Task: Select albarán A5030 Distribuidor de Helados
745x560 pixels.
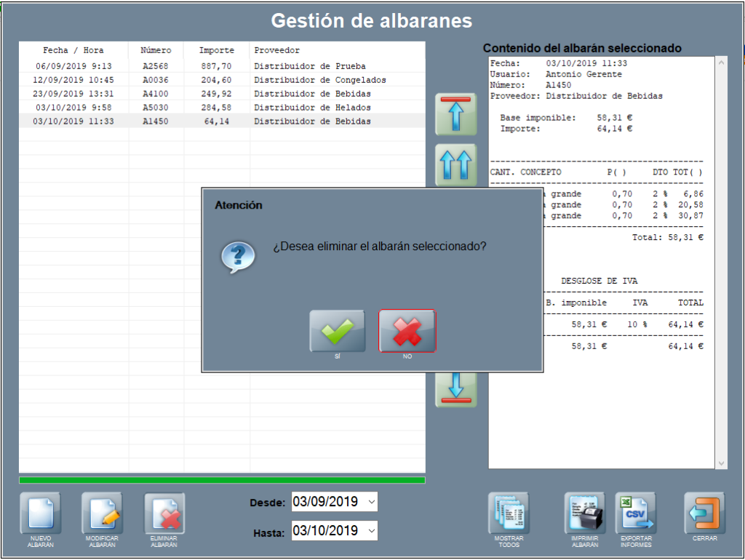Action: point(218,108)
